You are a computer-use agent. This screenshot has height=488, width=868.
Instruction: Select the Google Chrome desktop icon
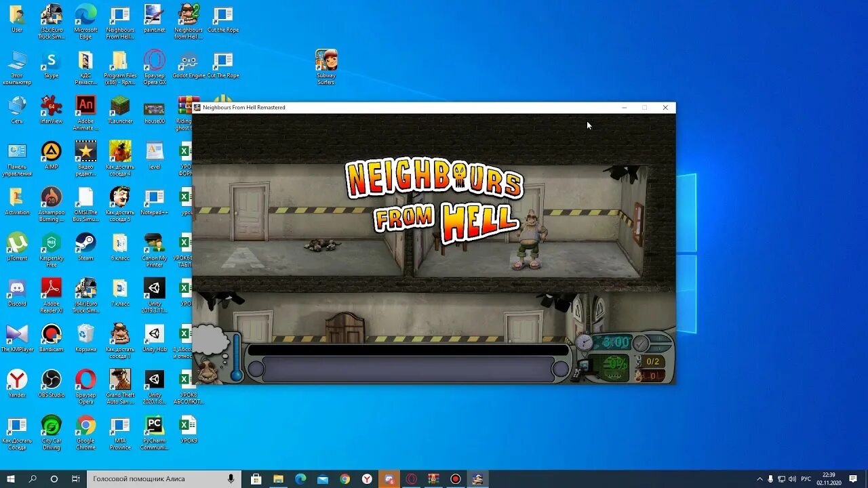pos(85,433)
